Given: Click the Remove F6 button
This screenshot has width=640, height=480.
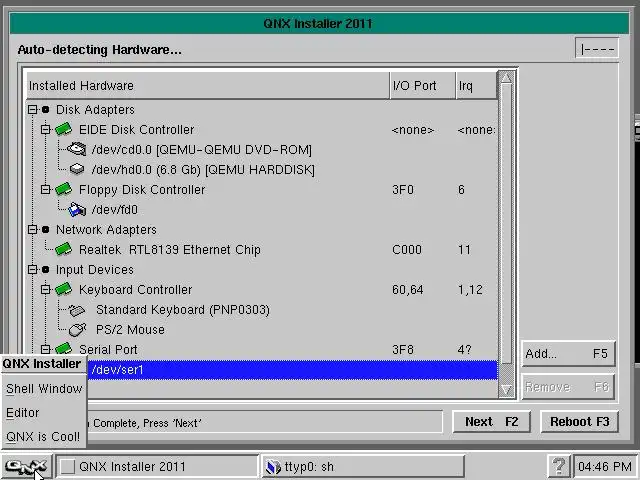Looking at the screenshot, I should point(568,387).
